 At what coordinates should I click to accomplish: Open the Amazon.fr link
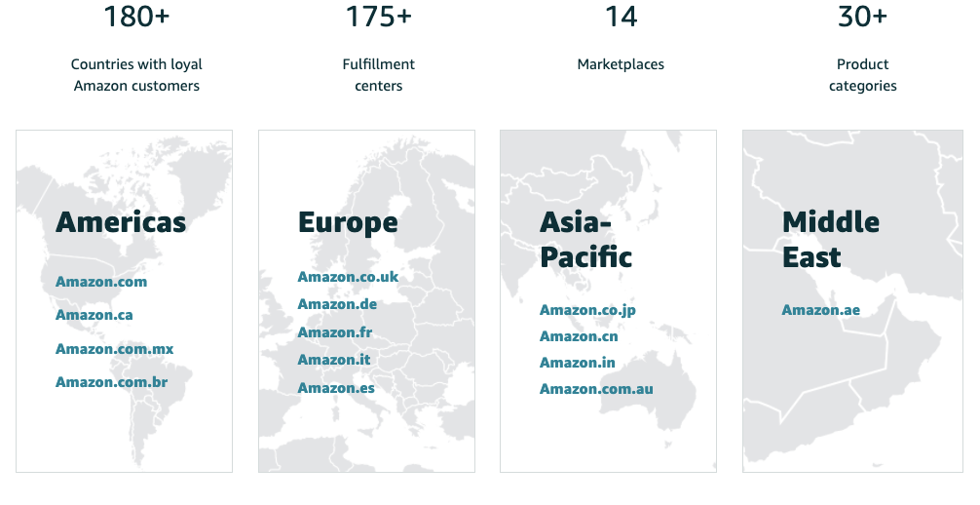(x=335, y=332)
